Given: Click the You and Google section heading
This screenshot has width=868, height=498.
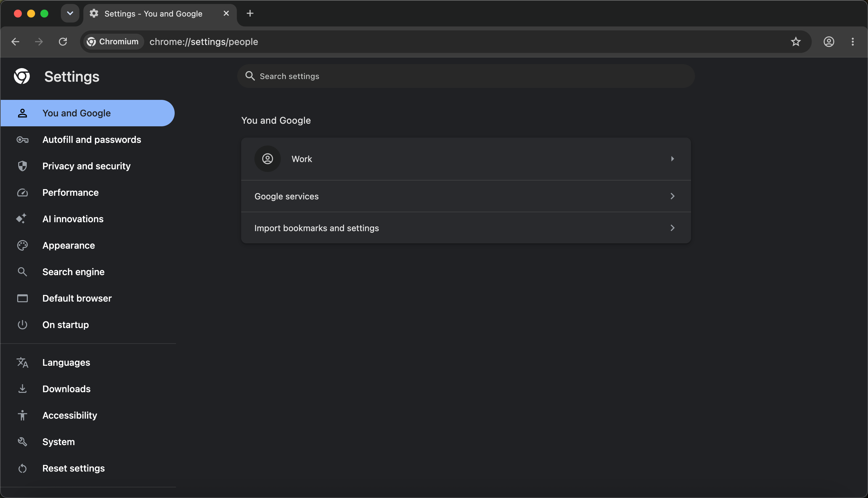Looking at the screenshot, I should 276,120.
